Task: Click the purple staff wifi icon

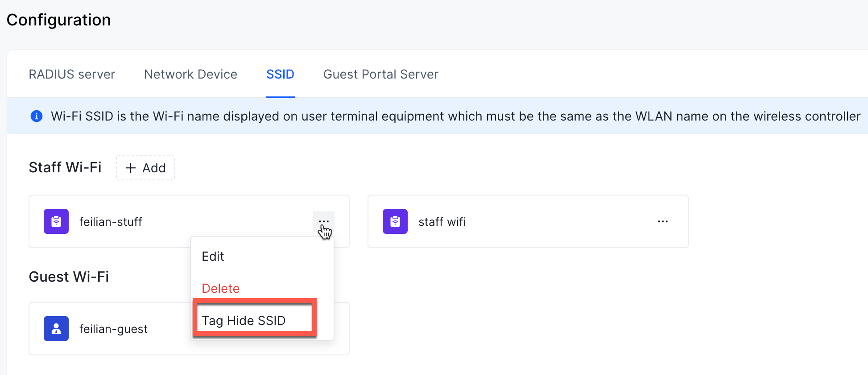Action: 395,221
